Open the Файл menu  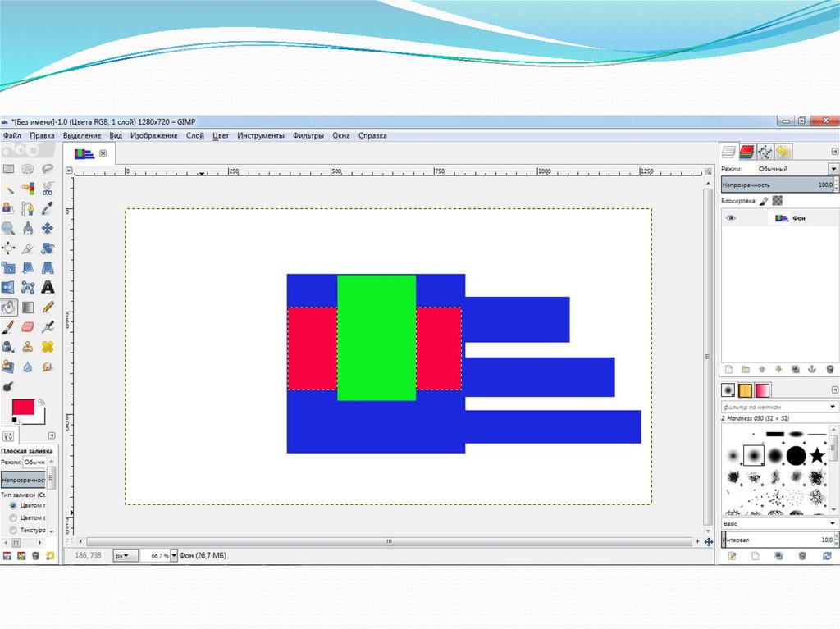coord(11,135)
